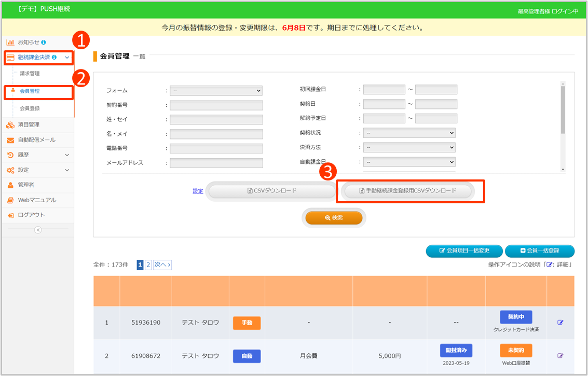Click the 自動配信メール envelope icon
The width and height of the screenshot is (588, 376).
(x=10, y=140)
